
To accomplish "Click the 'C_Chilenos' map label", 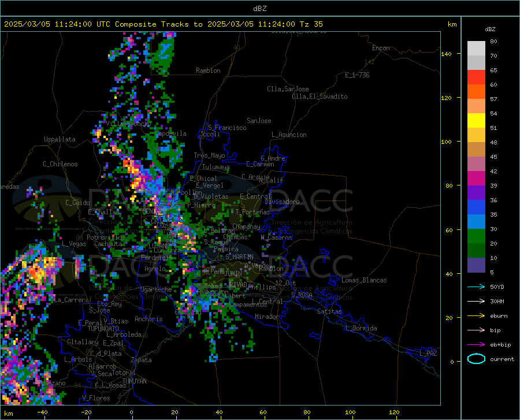I will (x=60, y=164).
